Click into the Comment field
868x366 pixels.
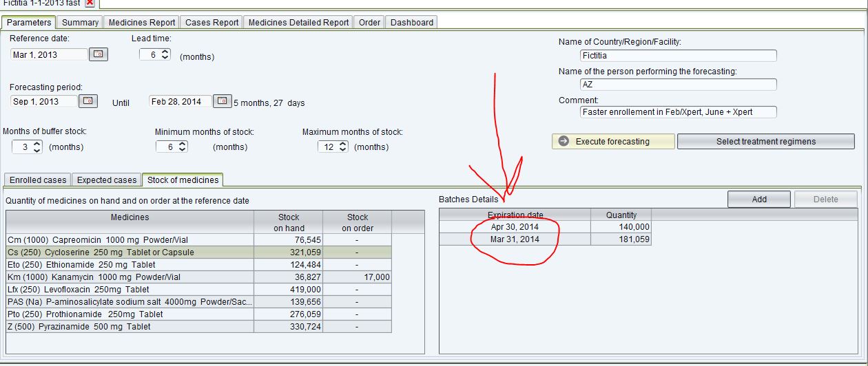point(679,111)
